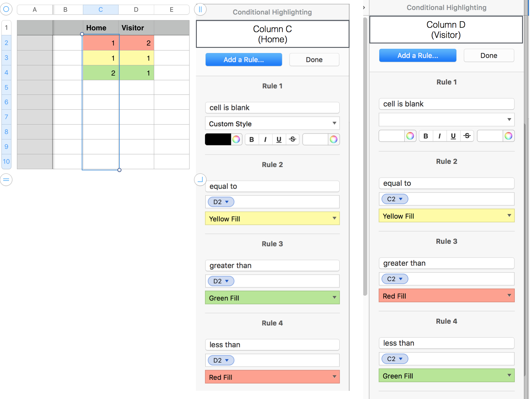The height and width of the screenshot is (399, 532).
Task: Click Done in the Column D panel
Action: pos(488,55)
